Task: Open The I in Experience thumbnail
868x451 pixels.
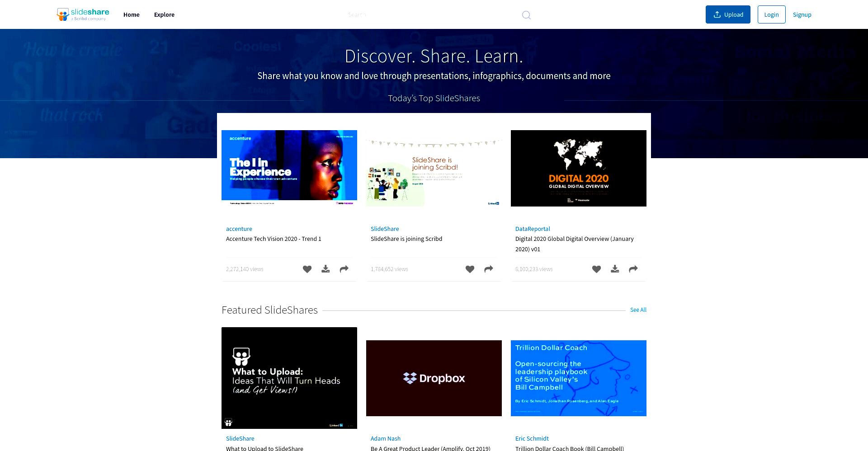Action: click(289, 168)
